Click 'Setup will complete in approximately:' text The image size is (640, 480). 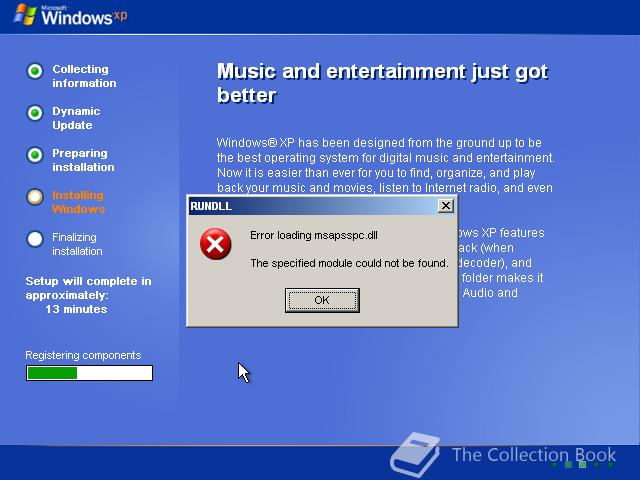pos(88,288)
